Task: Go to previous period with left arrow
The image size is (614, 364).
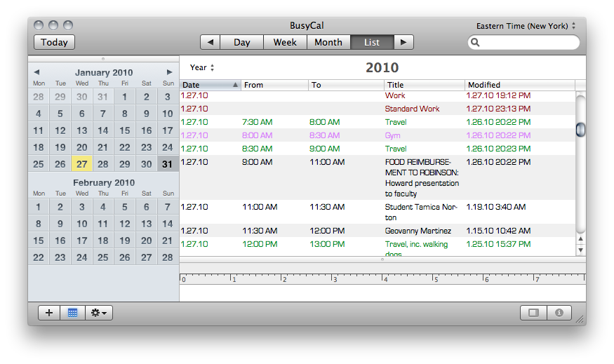Action: 211,42
